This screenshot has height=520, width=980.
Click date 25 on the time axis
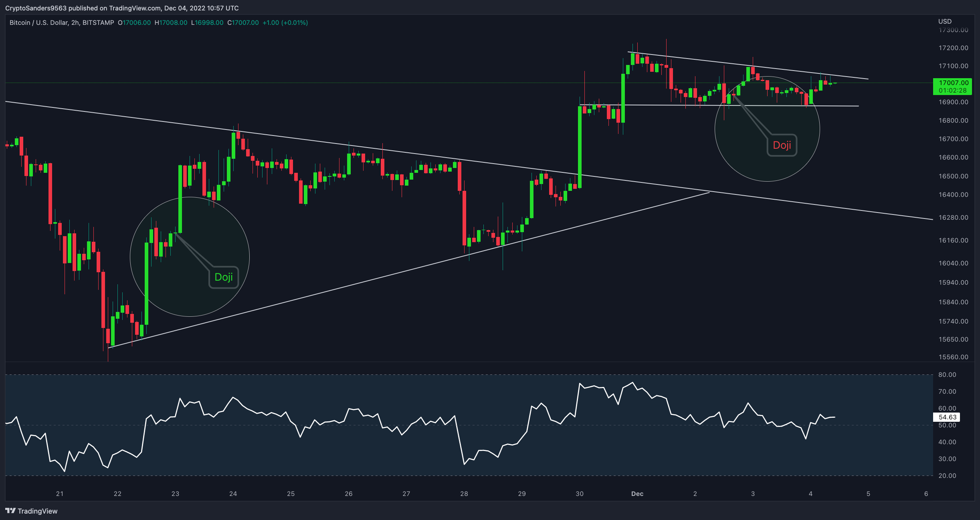[x=291, y=494]
